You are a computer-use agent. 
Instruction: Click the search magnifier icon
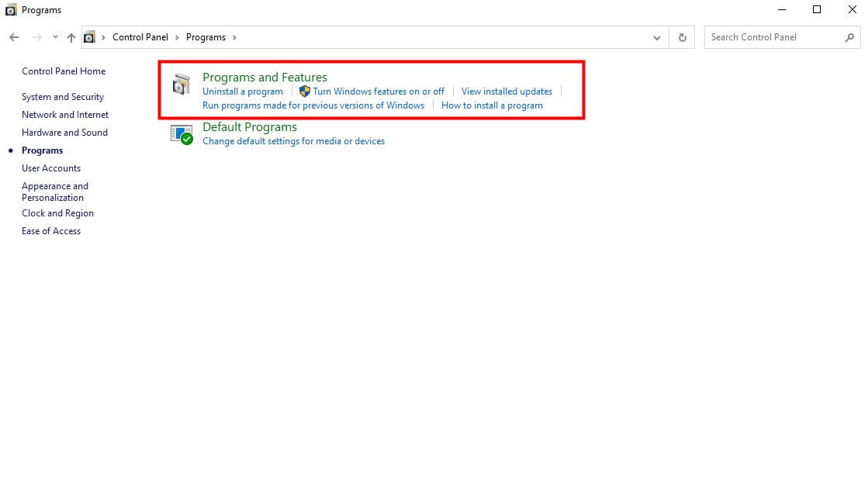[849, 37]
